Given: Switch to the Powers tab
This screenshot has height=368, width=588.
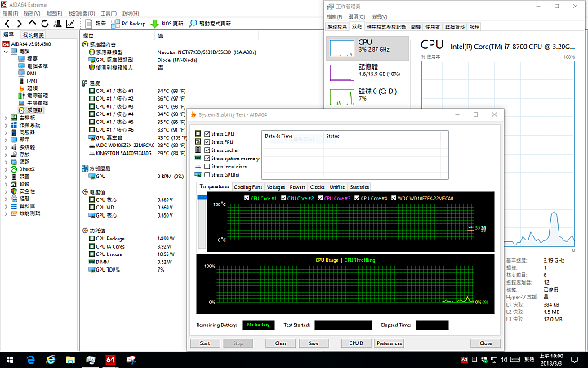Looking at the screenshot, I should pyautogui.click(x=297, y=187).
